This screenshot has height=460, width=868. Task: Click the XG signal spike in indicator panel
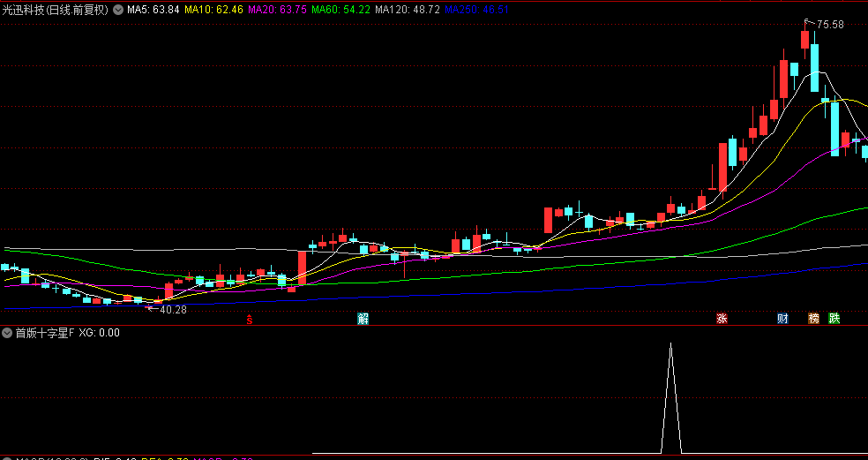tap(671, 398)
